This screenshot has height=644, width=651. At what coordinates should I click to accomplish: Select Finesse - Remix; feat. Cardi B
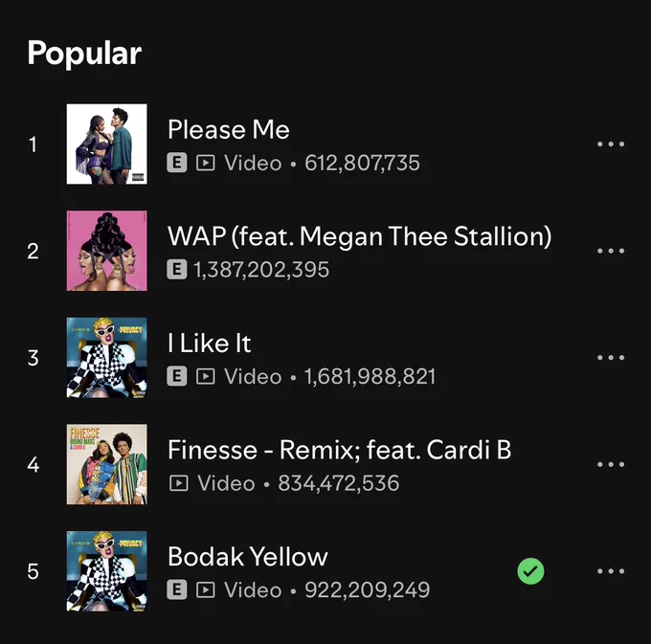(x=340, y=450)
